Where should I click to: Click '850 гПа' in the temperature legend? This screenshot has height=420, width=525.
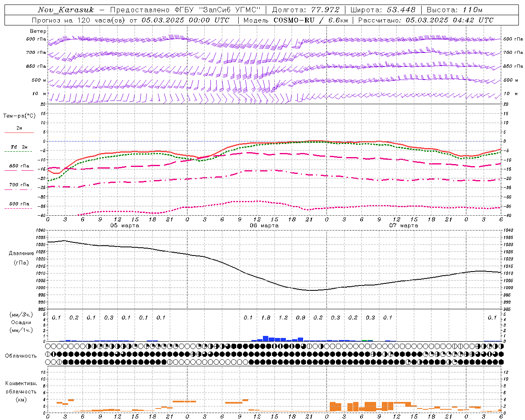coord(19,166)
